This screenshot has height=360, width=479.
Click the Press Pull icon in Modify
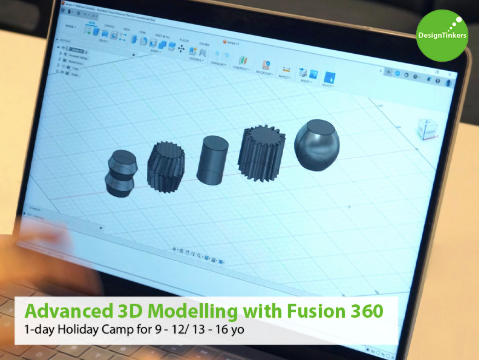coord(134,39)
